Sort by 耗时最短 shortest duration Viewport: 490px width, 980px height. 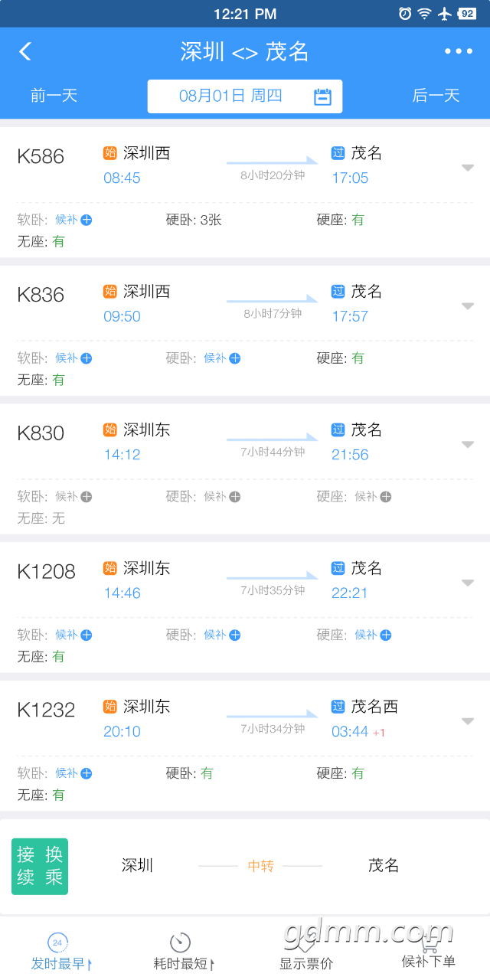pyautogui.click(x=182, y=952)
